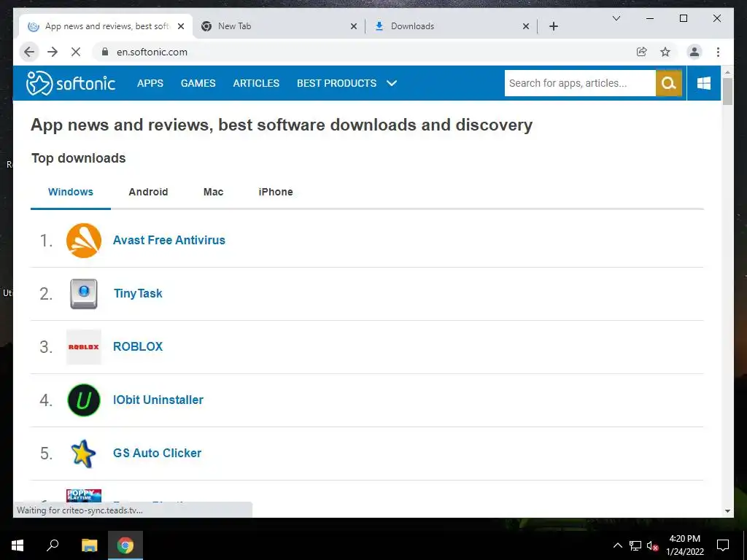Click the scrollbar up arrow
This screenshot has width=747, height=560.
point(727,72)
